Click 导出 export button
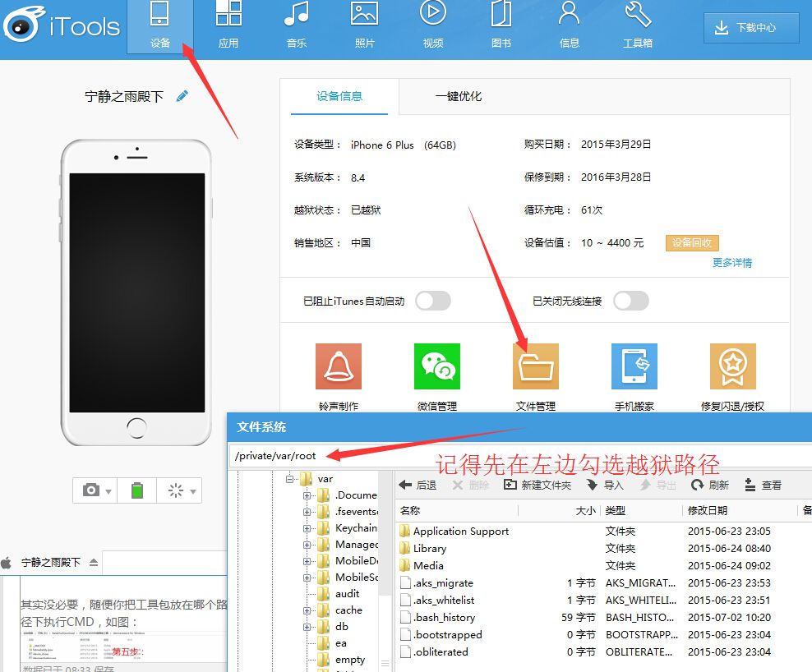Viewport: 812px width, 672px height. [658, 485]
